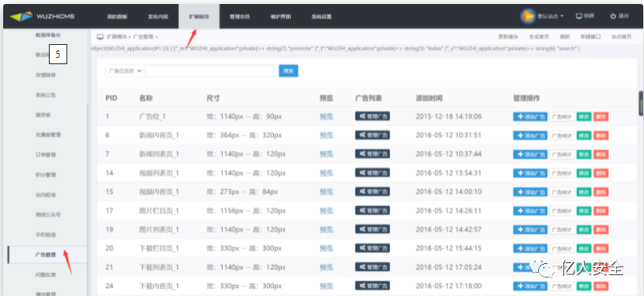
Task: Open the 广告位名称 search field dropdown
Action: click(124, 71)
